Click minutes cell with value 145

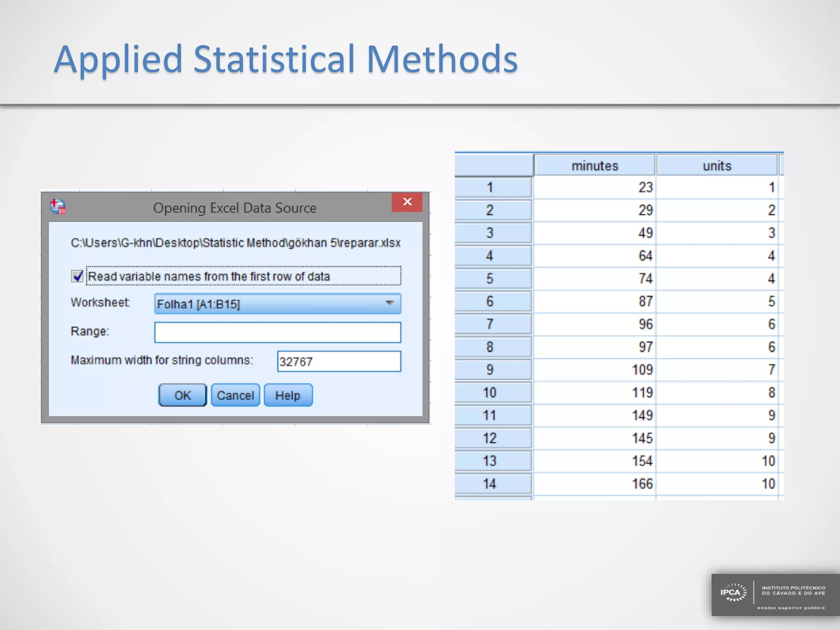(x=594, y=438)
